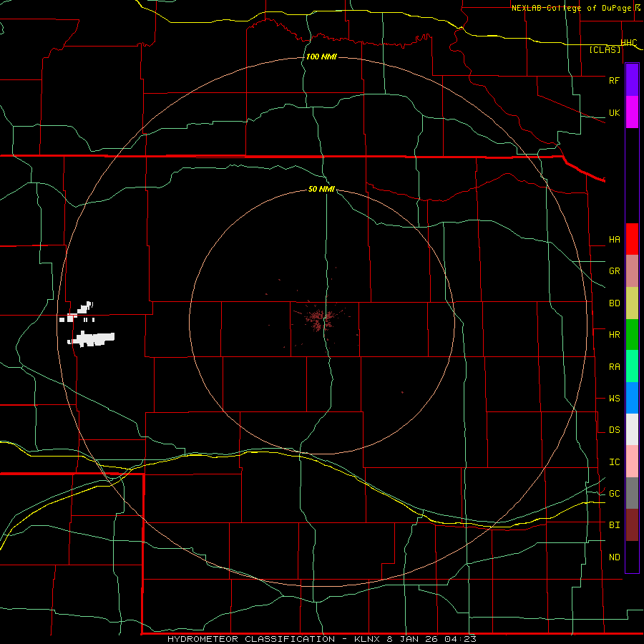Click the 100 NMI range ring label
Screen dimensions: 644x644
[x=321, y=57]
